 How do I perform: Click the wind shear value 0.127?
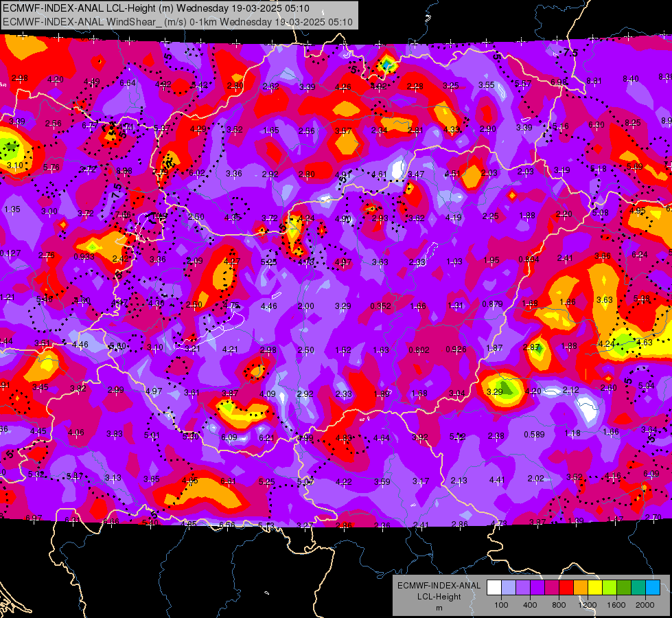pos(10,253)
